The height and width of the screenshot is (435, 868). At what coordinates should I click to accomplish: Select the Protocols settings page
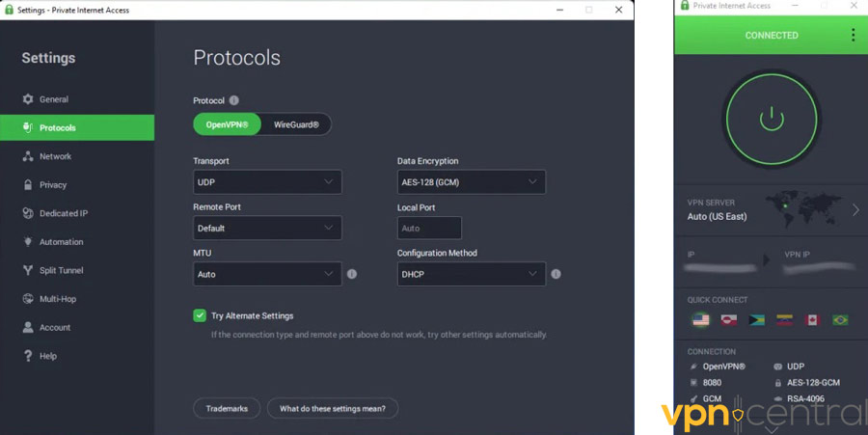tap(77, 128)
